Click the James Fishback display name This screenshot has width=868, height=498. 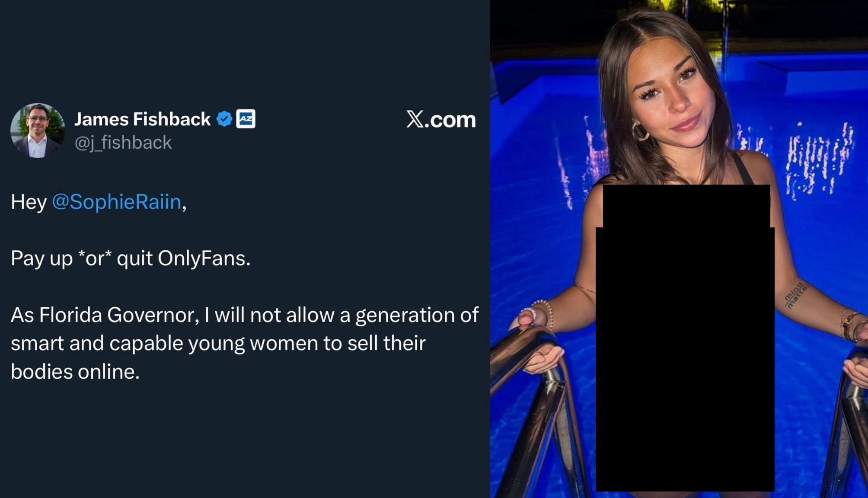pyautogui.click(x=142, y=119)
